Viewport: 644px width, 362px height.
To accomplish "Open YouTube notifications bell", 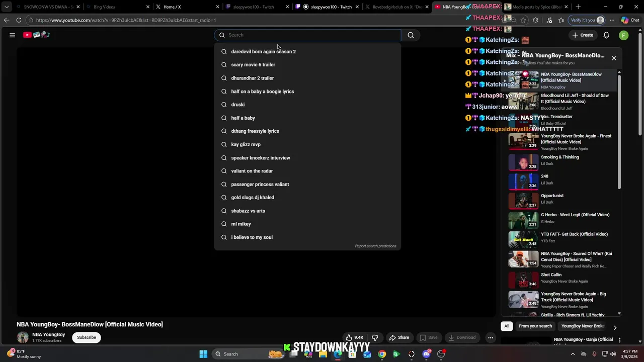I will point(606,35).
